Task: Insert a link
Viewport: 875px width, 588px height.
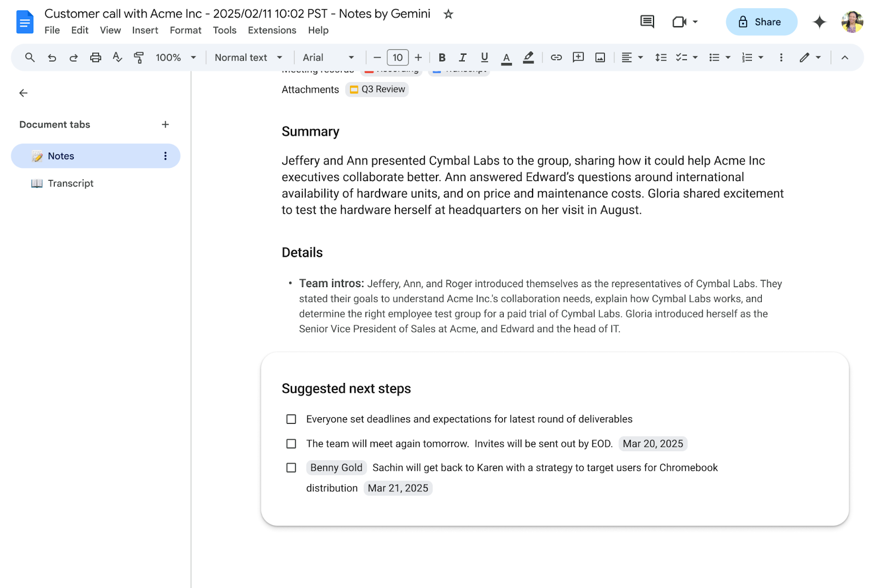Action: [x=556, y=57]
